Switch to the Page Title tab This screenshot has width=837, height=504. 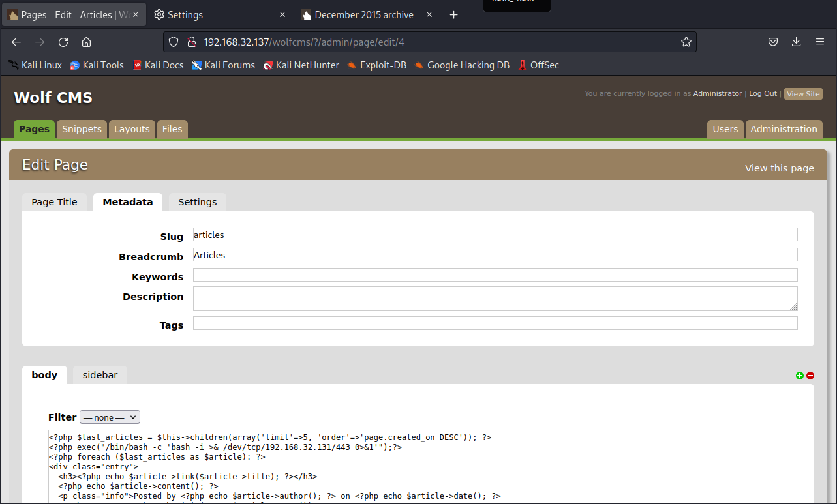[x=55, y=202]
